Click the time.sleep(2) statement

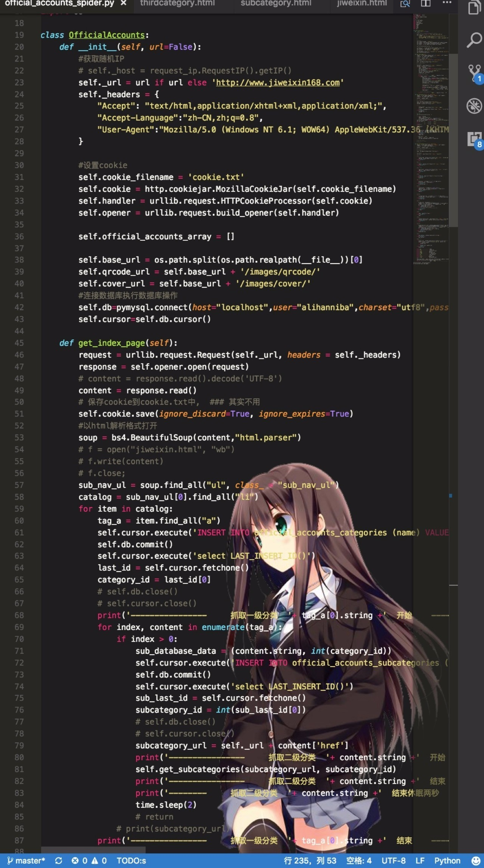pos(166,805)
